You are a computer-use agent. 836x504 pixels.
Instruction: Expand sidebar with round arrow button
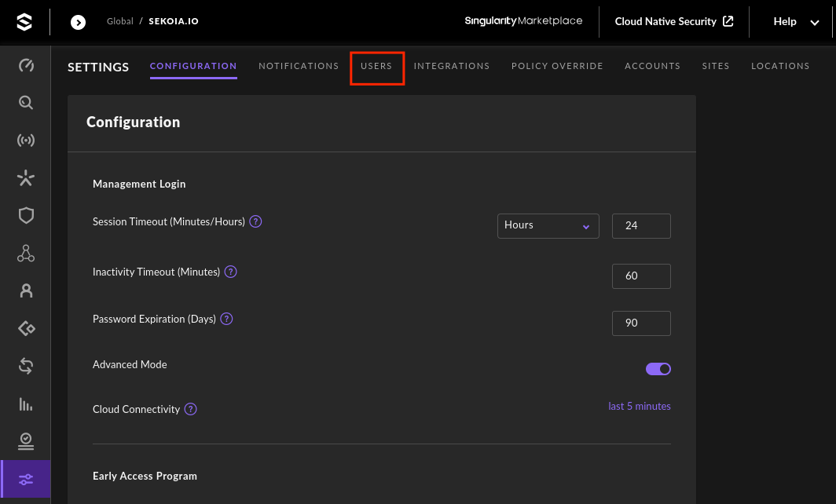tap(79, 22)
